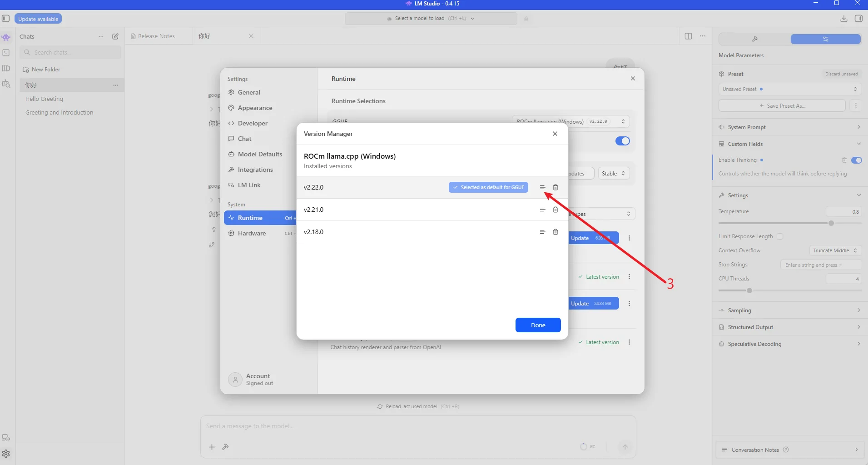This screenshot has height=465, width=868.
Task: Toggle the left sidebar panel icon
Action: point(6,19)
